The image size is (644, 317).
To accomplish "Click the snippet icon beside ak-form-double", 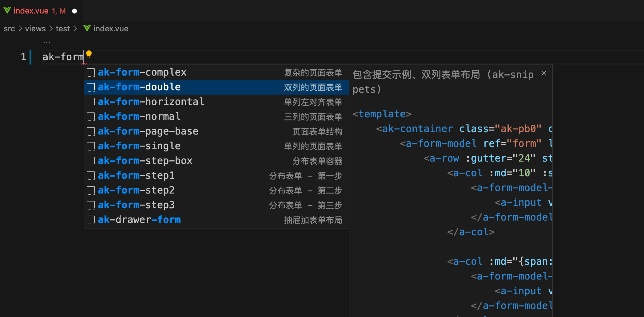I will click(x=90, y=87).
